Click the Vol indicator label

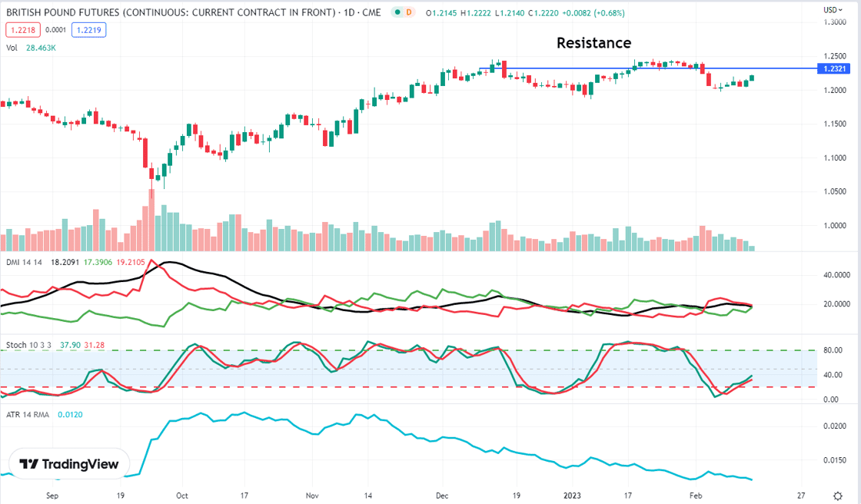[x=12, y=48]
